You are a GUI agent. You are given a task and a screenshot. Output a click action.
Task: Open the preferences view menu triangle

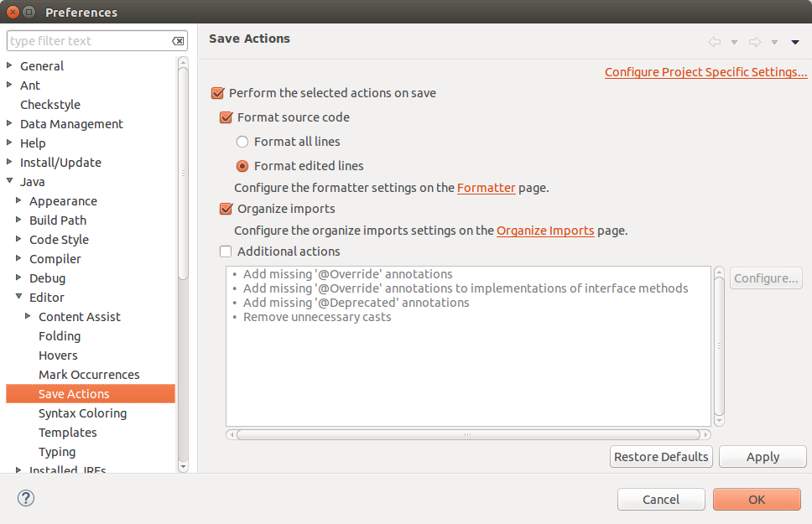point(795,42)
